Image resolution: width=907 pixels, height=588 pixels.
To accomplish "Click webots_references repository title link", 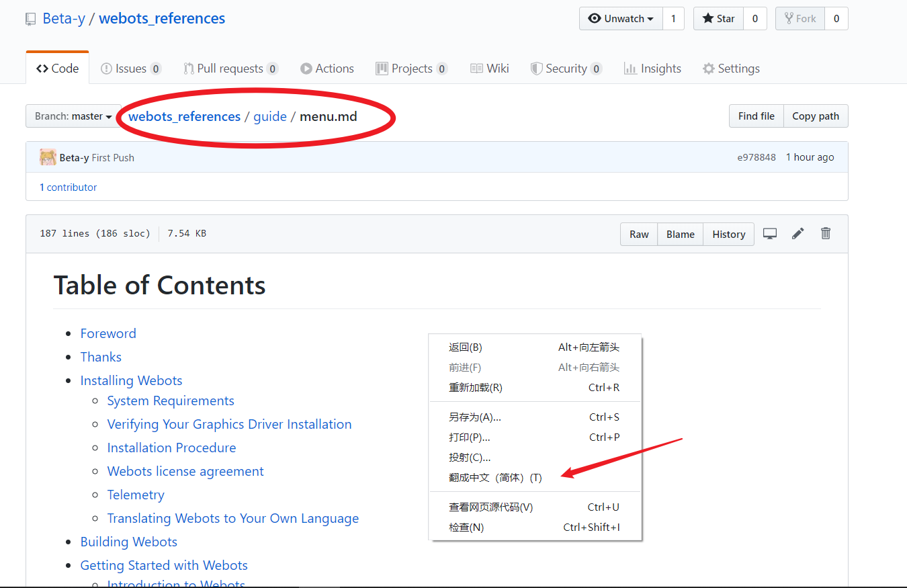I will click(162, 19).
